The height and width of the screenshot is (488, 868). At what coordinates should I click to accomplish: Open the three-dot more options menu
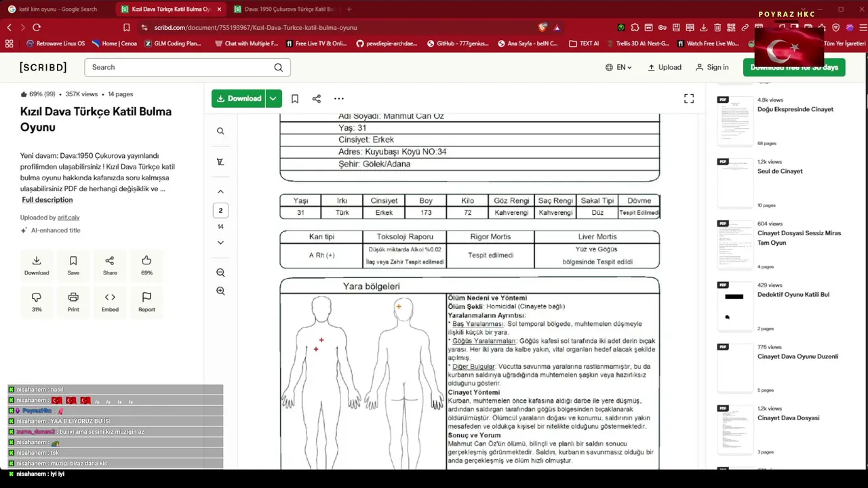click(x=339, y=99)
